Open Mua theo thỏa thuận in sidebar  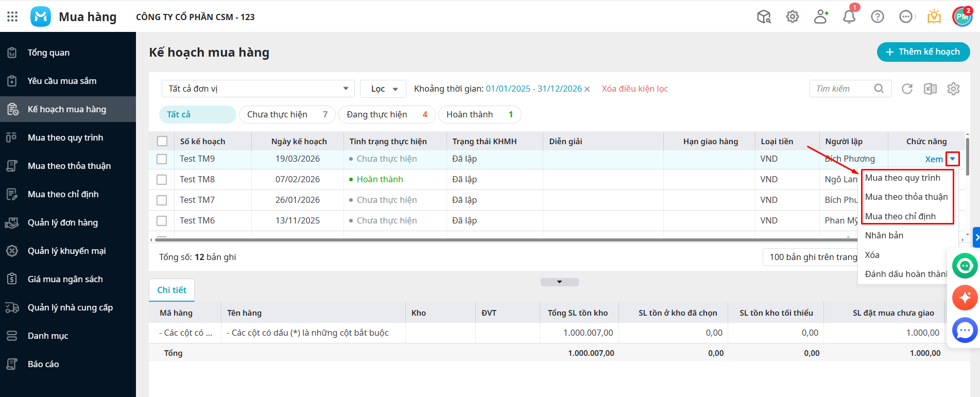coord(68,166)
